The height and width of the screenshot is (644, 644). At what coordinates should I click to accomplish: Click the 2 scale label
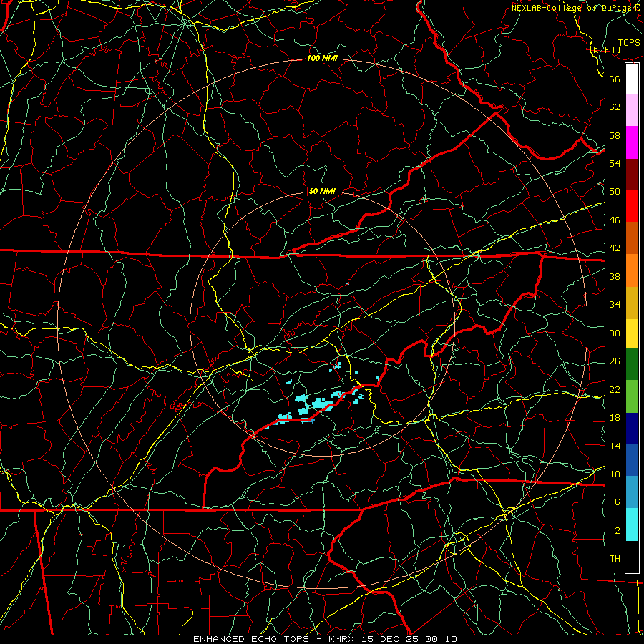coord(618,531)
